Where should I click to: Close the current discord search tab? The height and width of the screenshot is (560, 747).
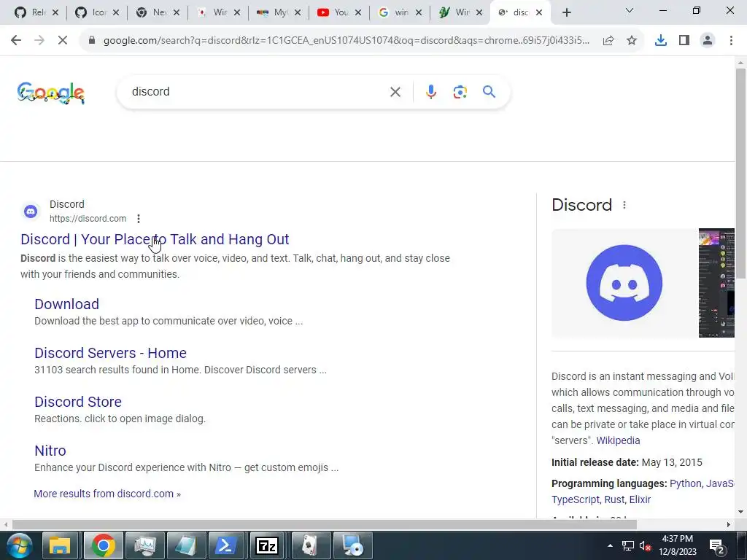[539, 13]
